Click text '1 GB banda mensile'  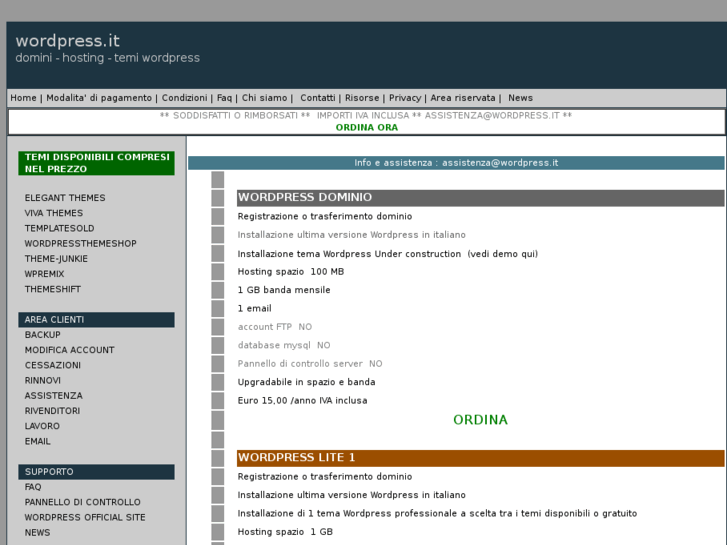point(284,290)
